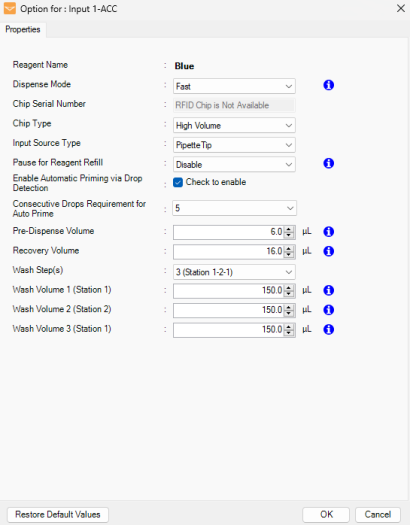
Task: Open the Wash Step(s) dropdown
Action: 234,272
